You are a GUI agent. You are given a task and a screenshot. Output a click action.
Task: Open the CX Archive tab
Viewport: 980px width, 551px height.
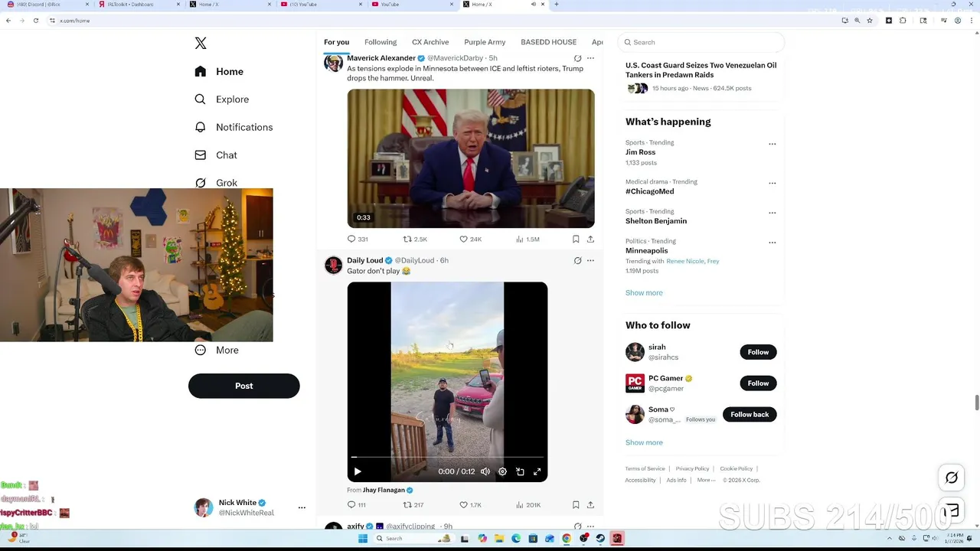pyautogui.click(x=430, y=42)
